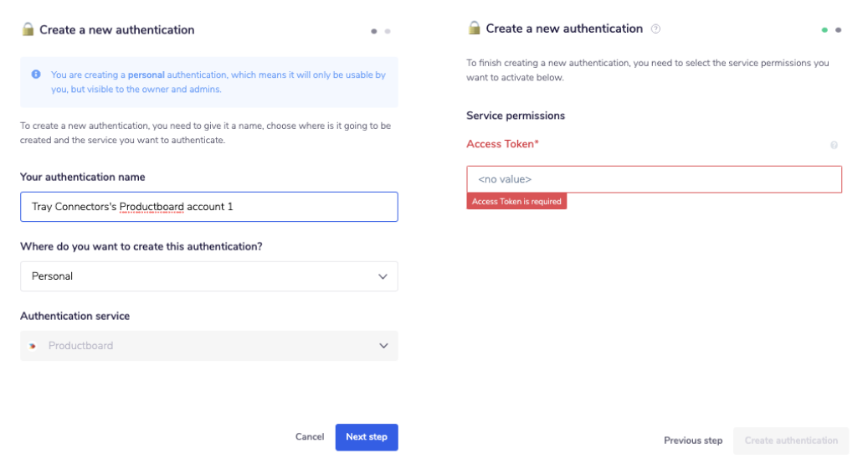Click the help icon for Access Token

pyautogui.click(x=834, y=145)
